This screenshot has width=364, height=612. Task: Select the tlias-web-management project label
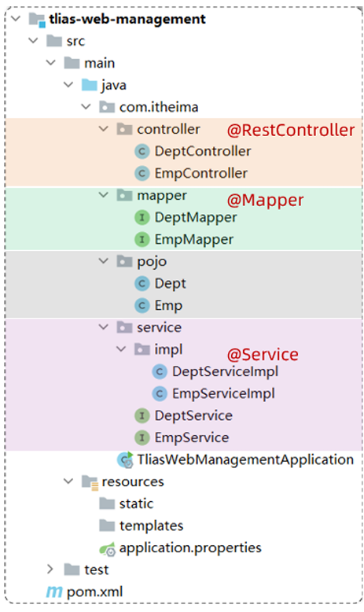[127, 19]
